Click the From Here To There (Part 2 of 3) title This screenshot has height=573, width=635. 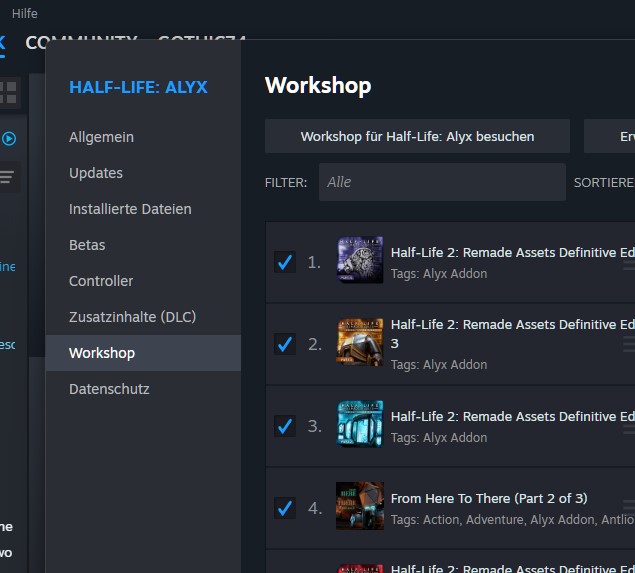pyautogui.click(x=489, y=498)
